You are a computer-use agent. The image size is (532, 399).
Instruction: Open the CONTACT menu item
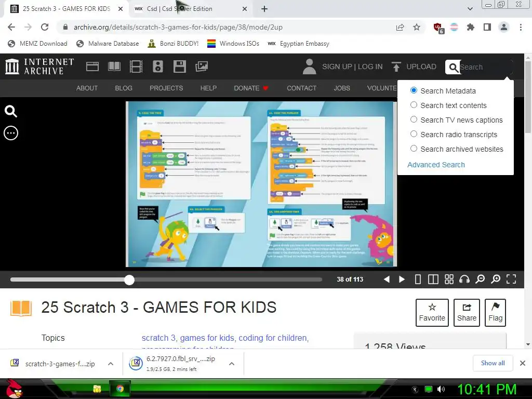tap(302, 88)
